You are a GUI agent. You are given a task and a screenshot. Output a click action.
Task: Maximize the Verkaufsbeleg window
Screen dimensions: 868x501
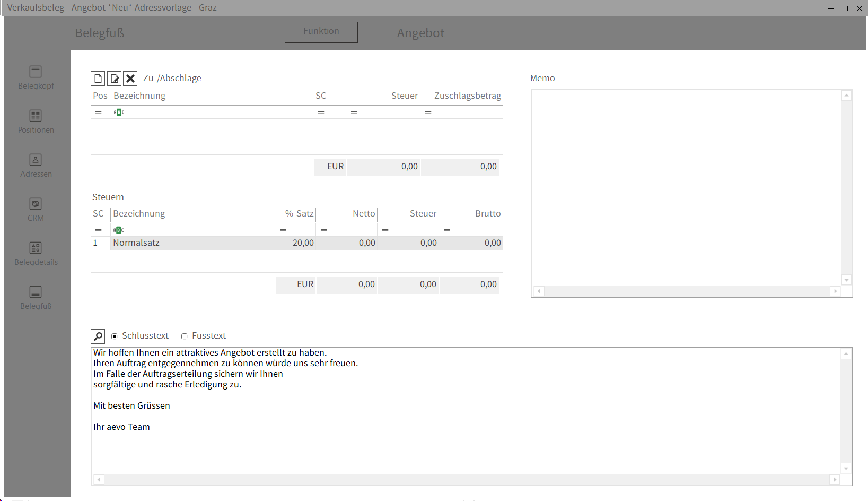pos(845,8)
